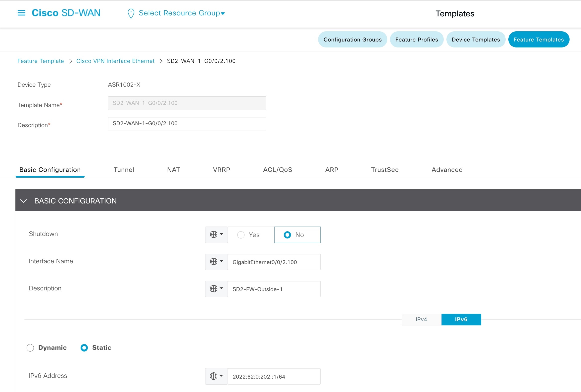Open Shutdown scope dropdown arrow

pyautogui.click(x=221, y=234)
